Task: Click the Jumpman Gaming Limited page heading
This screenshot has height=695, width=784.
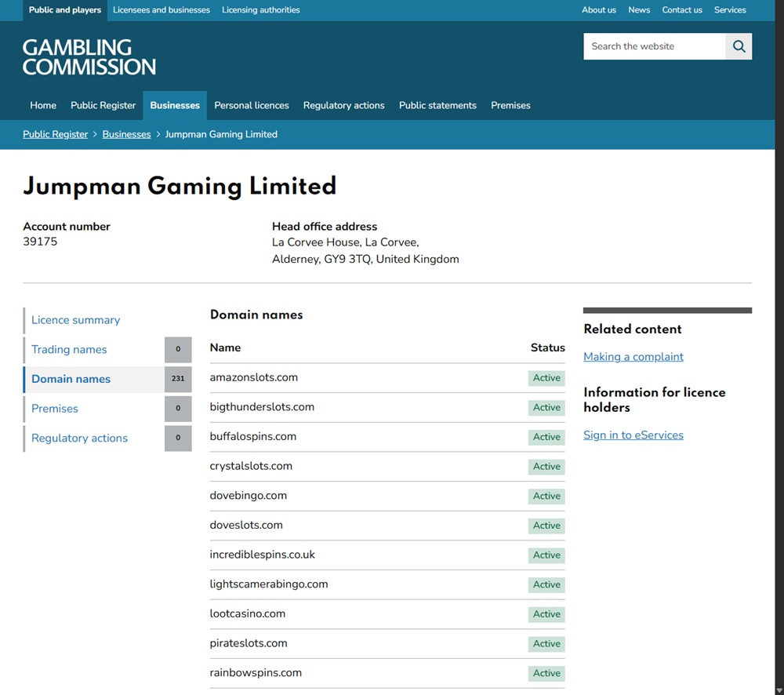Action: 180,186
